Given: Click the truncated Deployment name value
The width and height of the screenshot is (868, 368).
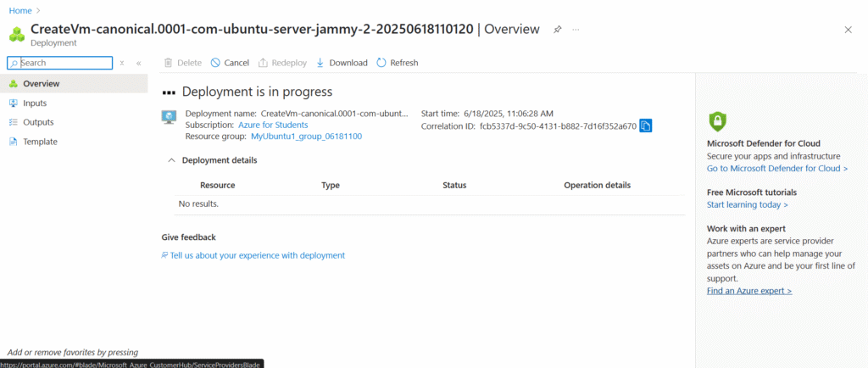Looking at the screenshot, I should [334, 114].
